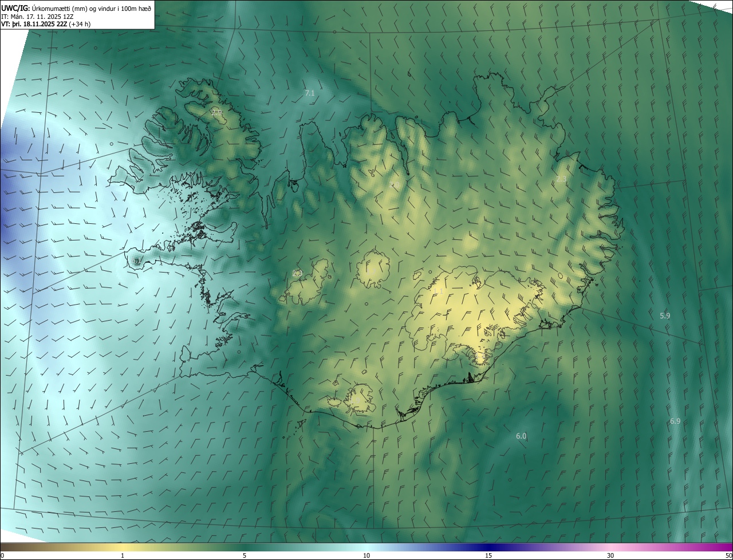Click the 30 tick label on color scale

click(x=610, y=555)
